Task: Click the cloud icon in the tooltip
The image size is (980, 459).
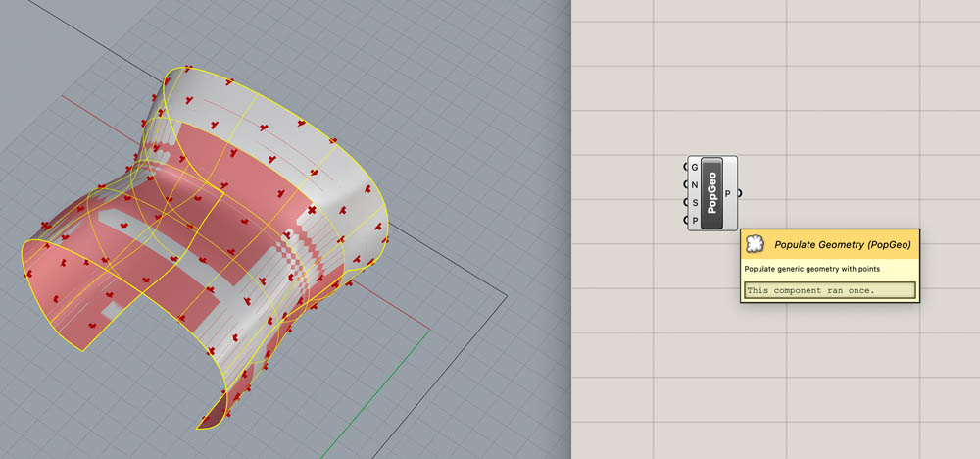Action: (x=756, y=244)
